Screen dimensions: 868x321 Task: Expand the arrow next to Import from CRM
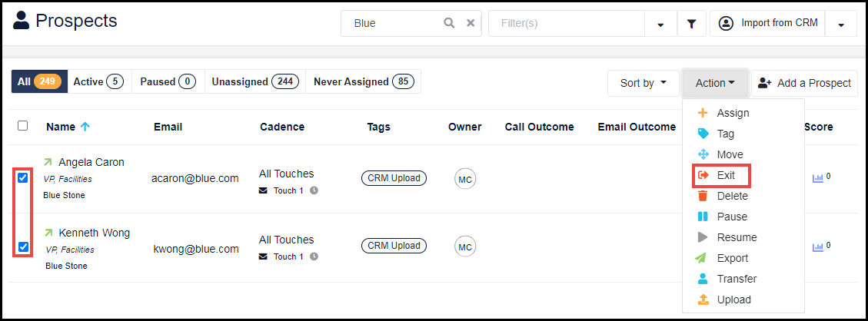pyautogui.click(x=841, y=25)
